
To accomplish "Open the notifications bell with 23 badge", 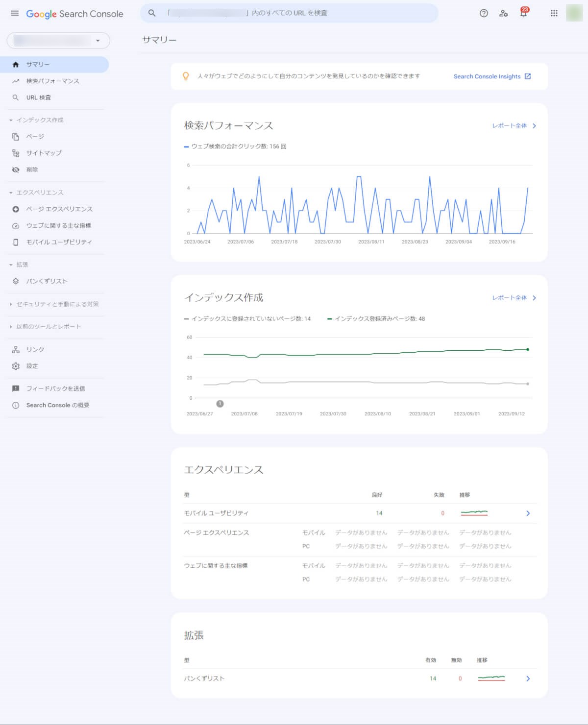I will [x=523, y=13].
